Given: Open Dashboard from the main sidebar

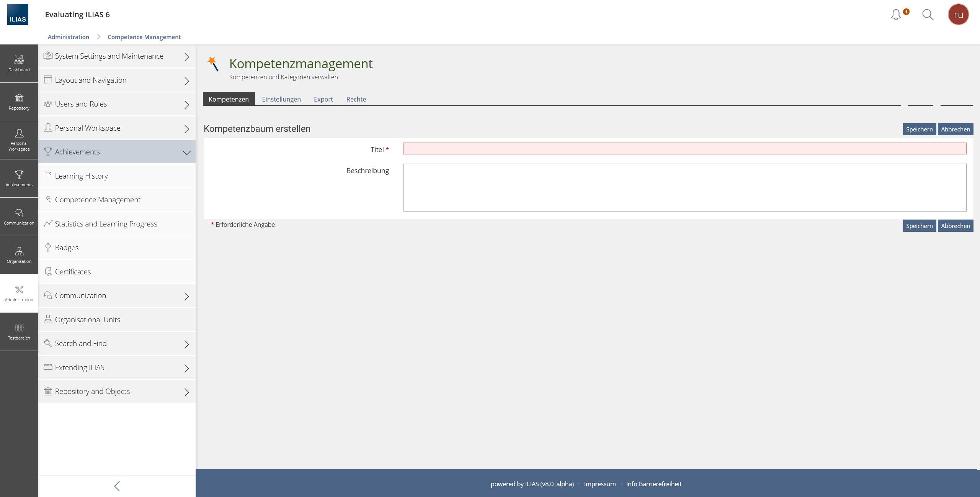Looking at the screenshot, I should 19,64.
